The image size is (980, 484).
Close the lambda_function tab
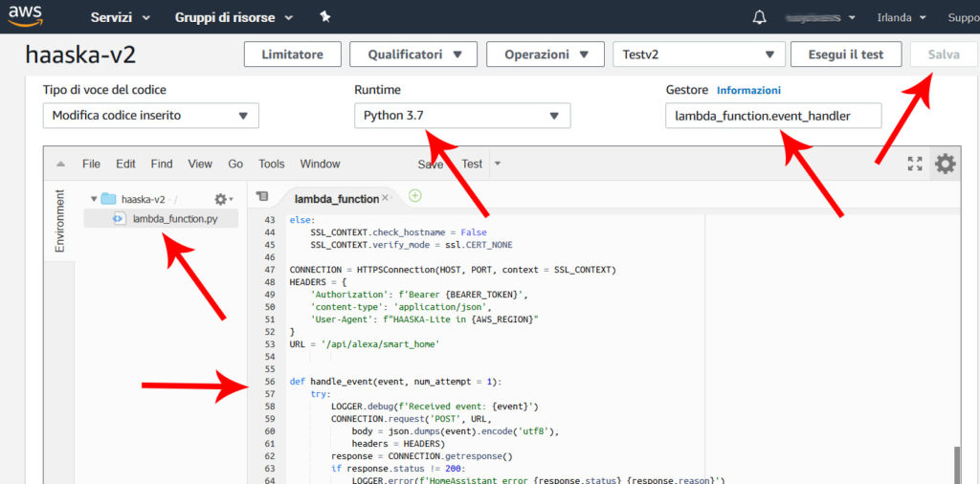click(x=385, y=198)
